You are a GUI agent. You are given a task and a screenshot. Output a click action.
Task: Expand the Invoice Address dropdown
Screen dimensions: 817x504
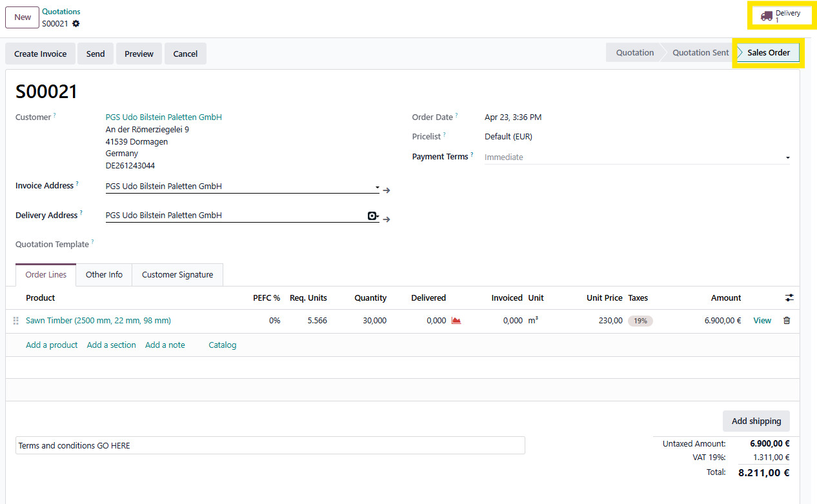click(x=377, y=187)
